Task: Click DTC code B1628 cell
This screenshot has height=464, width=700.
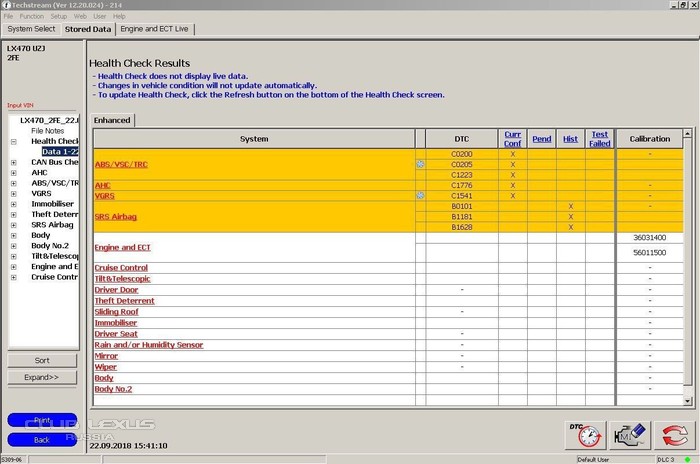Action: coord(462,227)
